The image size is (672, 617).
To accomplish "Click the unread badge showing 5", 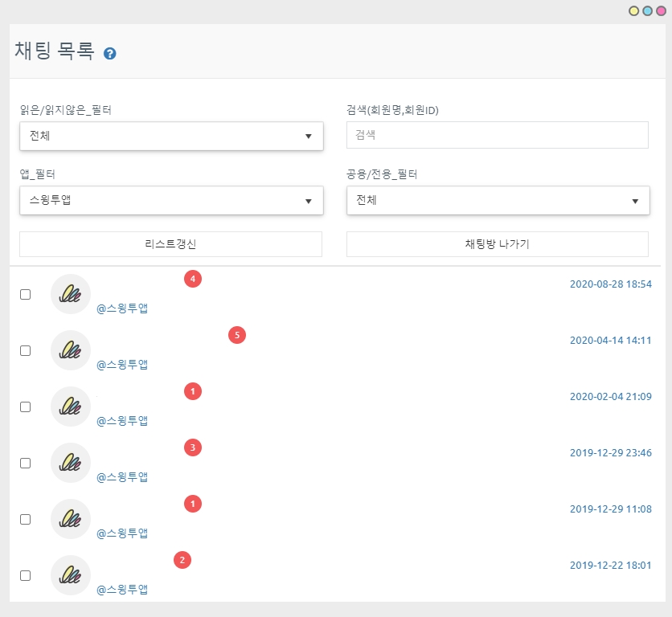I will pos(237,335).
